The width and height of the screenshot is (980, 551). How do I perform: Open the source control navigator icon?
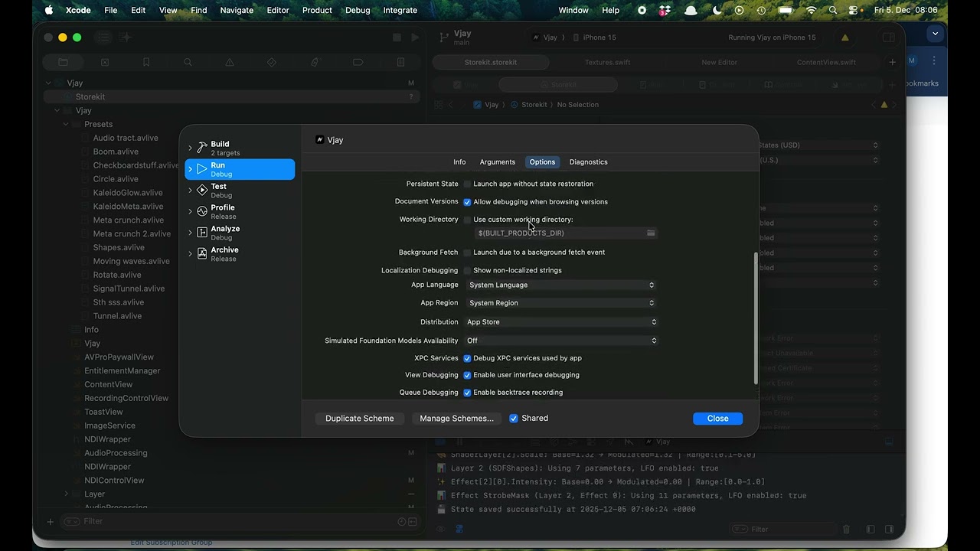(105, 62)
